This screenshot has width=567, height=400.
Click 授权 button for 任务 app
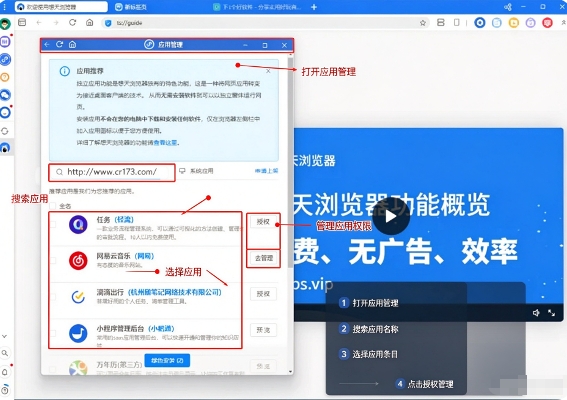pyautogui.click(x=263, y=222)
